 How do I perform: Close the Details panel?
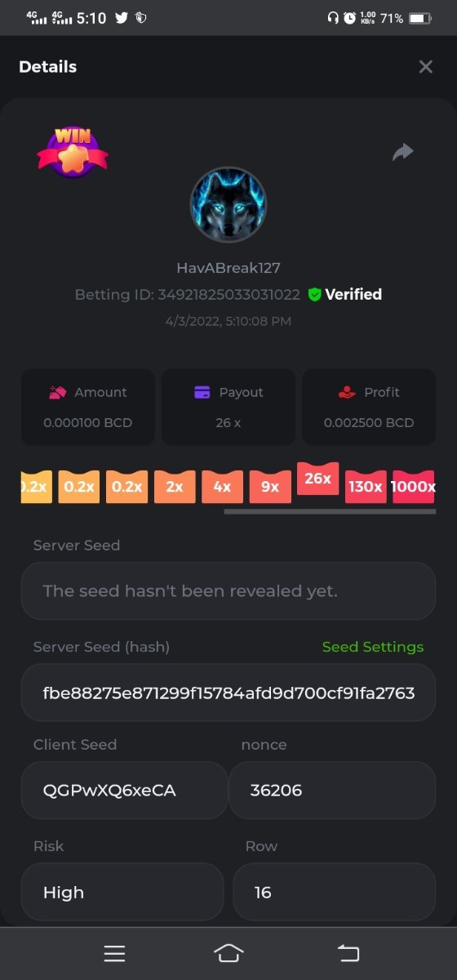(425, 67)
